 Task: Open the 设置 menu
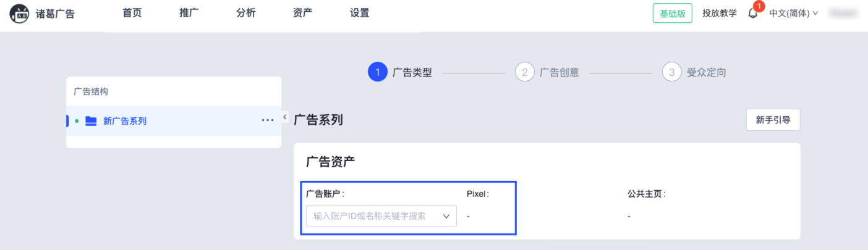[x=360, y=13]
